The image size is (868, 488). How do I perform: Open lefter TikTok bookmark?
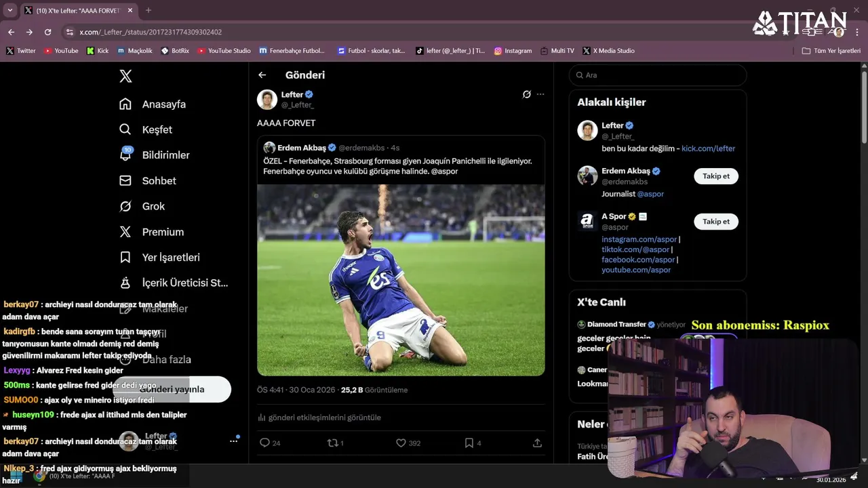pos(450,51)
